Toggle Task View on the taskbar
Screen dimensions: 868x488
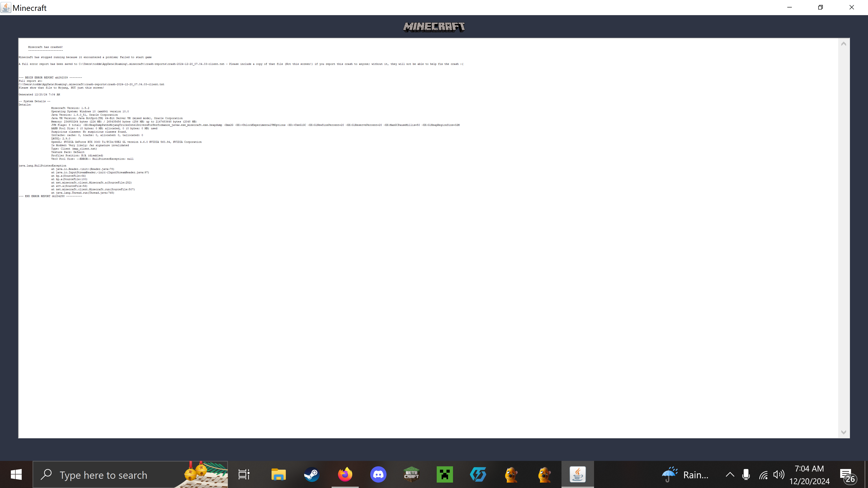tap(244, 474)
